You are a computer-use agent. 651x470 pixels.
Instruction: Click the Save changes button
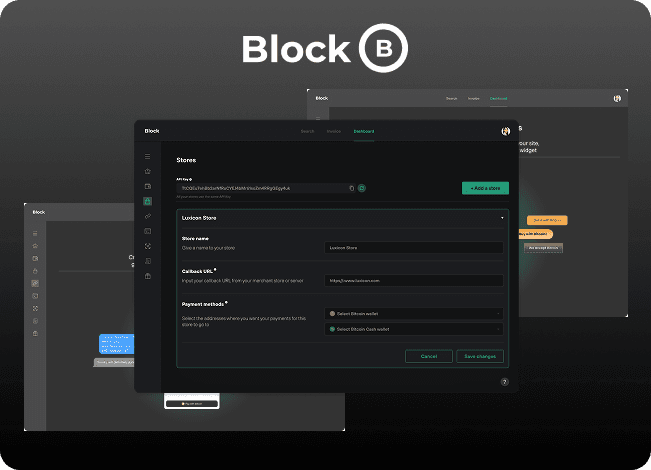pos(480,356)
